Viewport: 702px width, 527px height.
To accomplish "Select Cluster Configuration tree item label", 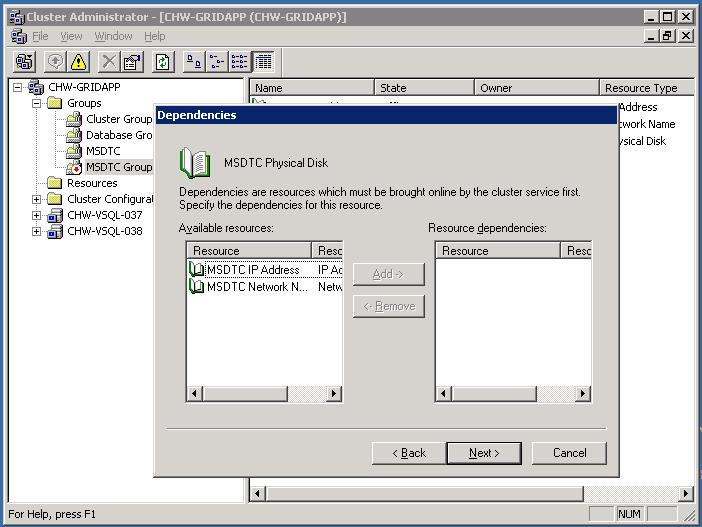I will coord(110,199).
